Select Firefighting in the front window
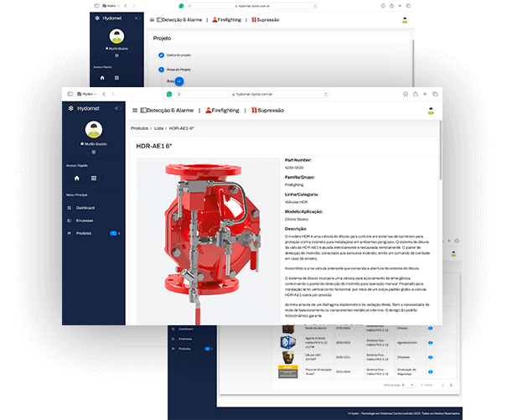 click(222, 111)
